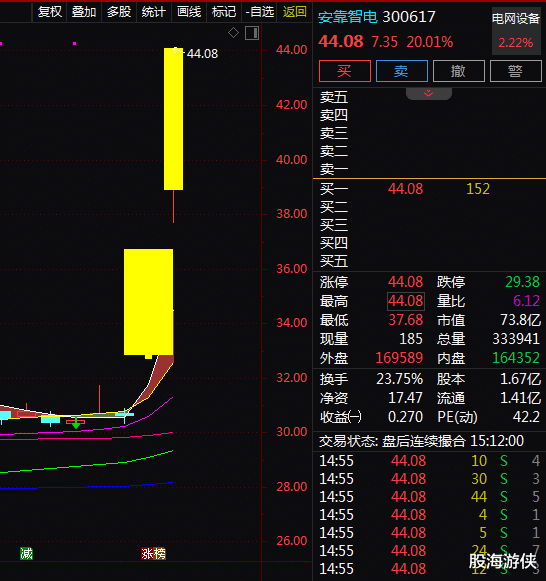Click the 返回 back button
The image size is (546, 581).
[294, 12]
